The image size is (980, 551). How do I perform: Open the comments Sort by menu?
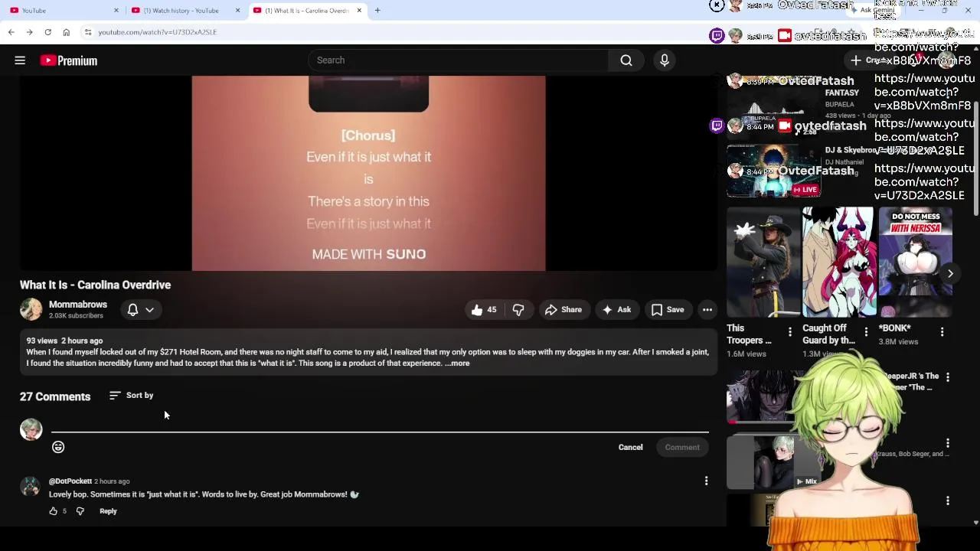pyautogui.click(x=132, y=396)
